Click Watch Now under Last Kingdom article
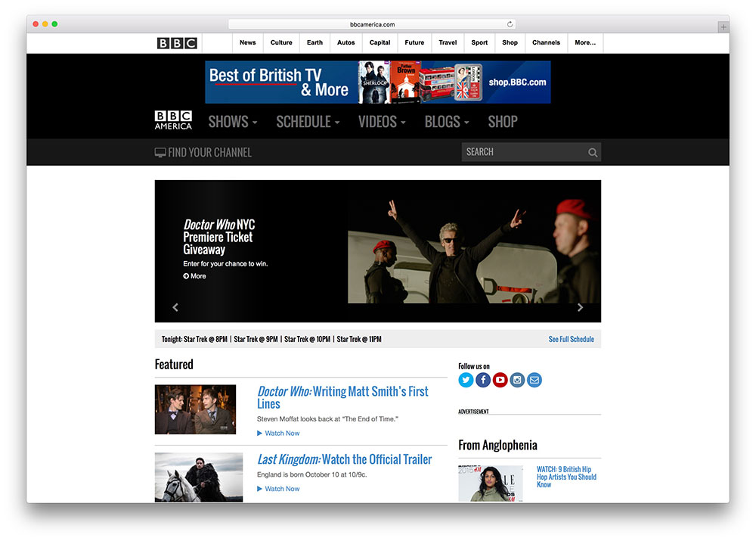 pos(282,489)
